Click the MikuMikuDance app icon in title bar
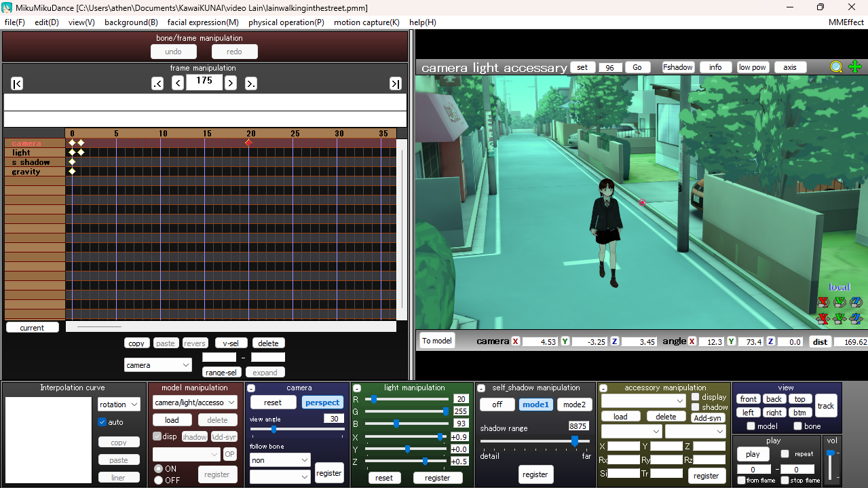Viewport: 868px width, 488px height. tap(7, 7)
